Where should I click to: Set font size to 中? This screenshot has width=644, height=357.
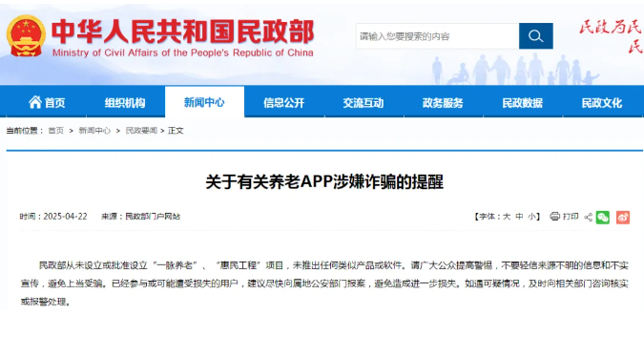click(520, 217)
